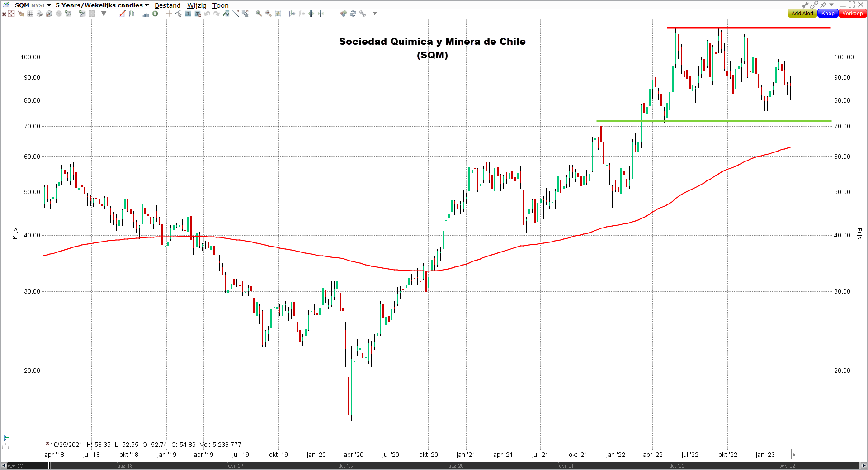
Task: Select the red pencil drawing tool
Action: pyautogui.click(x=122, y=14)
